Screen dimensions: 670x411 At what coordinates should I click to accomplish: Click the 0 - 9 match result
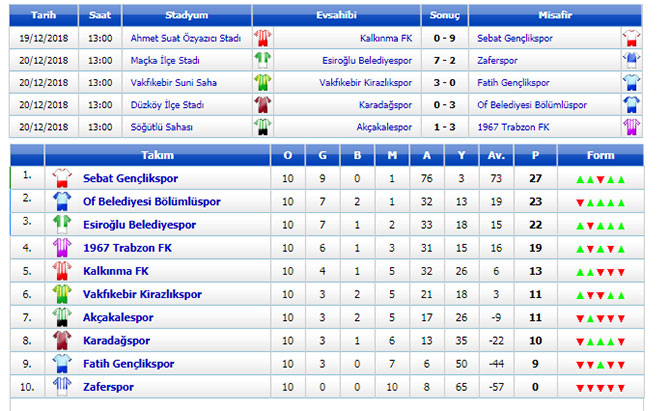coord(444,38)
